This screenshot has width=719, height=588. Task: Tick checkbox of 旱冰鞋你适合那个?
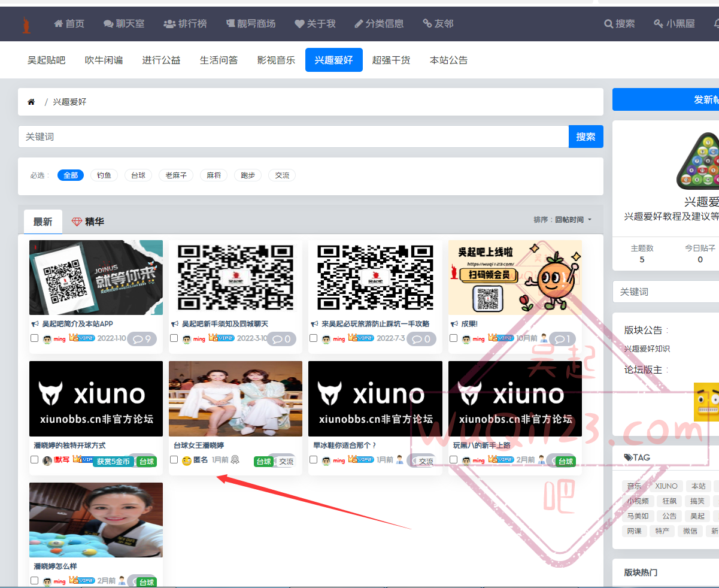(x=313, y=460)
